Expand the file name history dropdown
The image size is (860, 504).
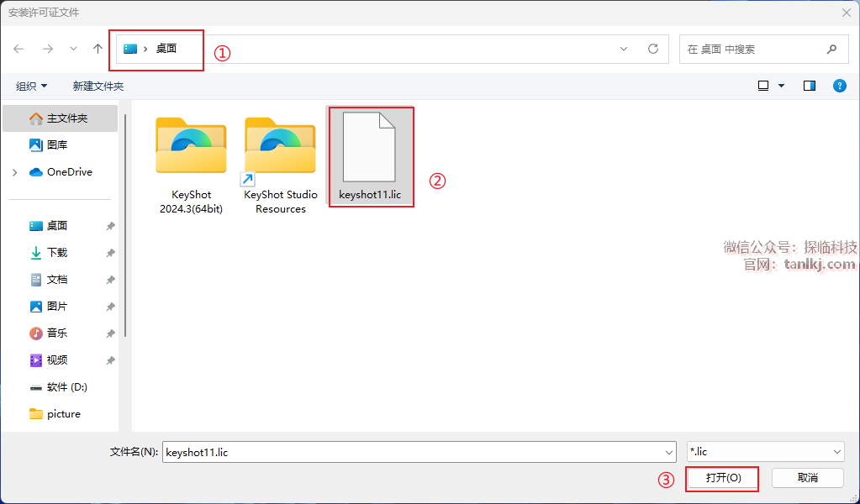click(x=668, y=452)
